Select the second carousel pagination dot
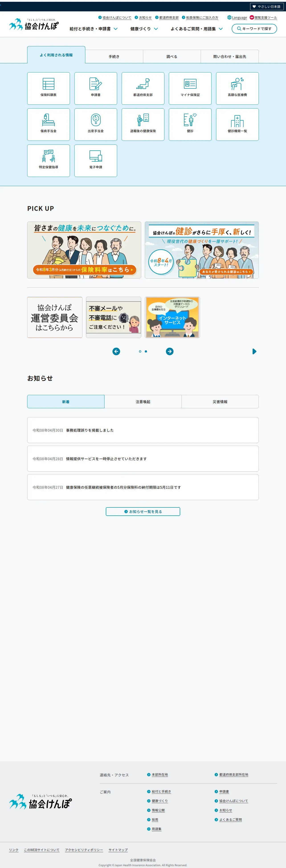 146,351
